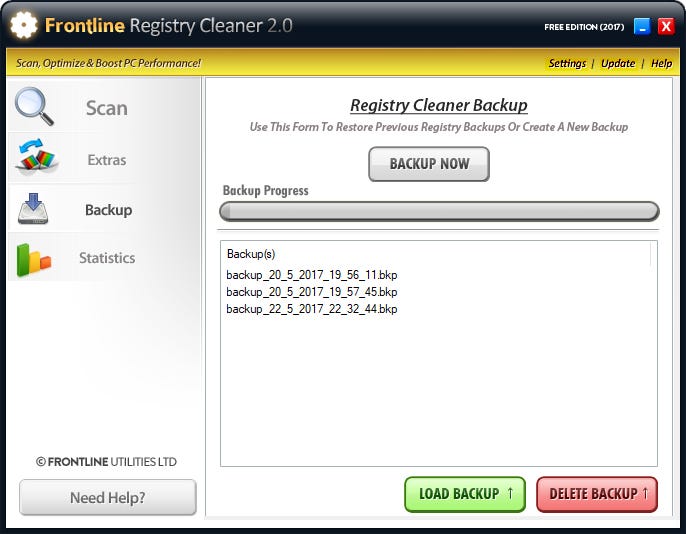Click the Need Help? button
Image resolution: width=686 pixels, height=534 pixels.
pos(108,497)
